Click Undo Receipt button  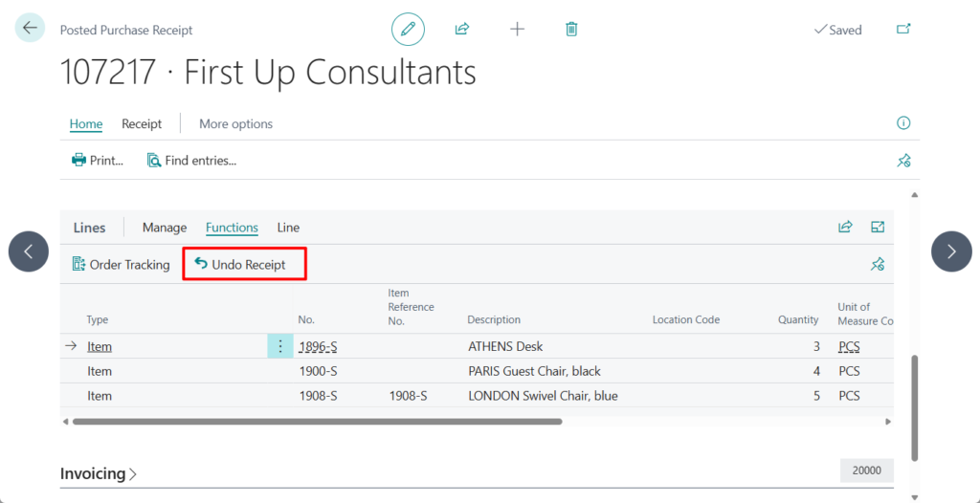[244, 265]
